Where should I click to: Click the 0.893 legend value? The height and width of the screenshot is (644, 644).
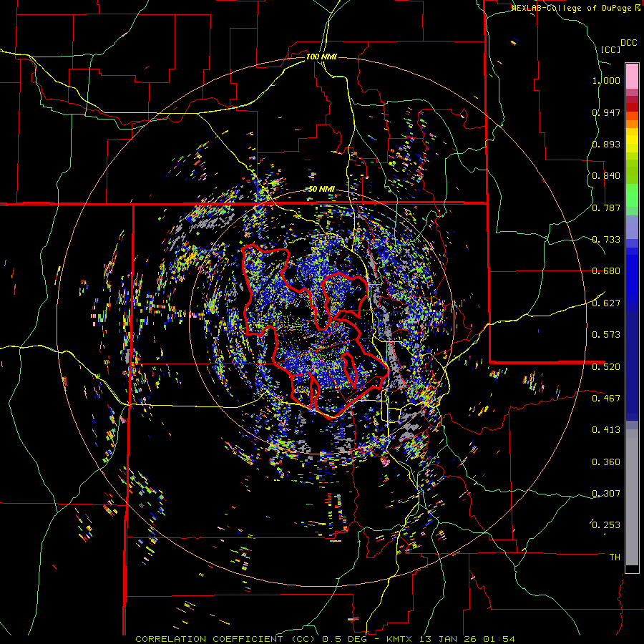coord(606,144)
